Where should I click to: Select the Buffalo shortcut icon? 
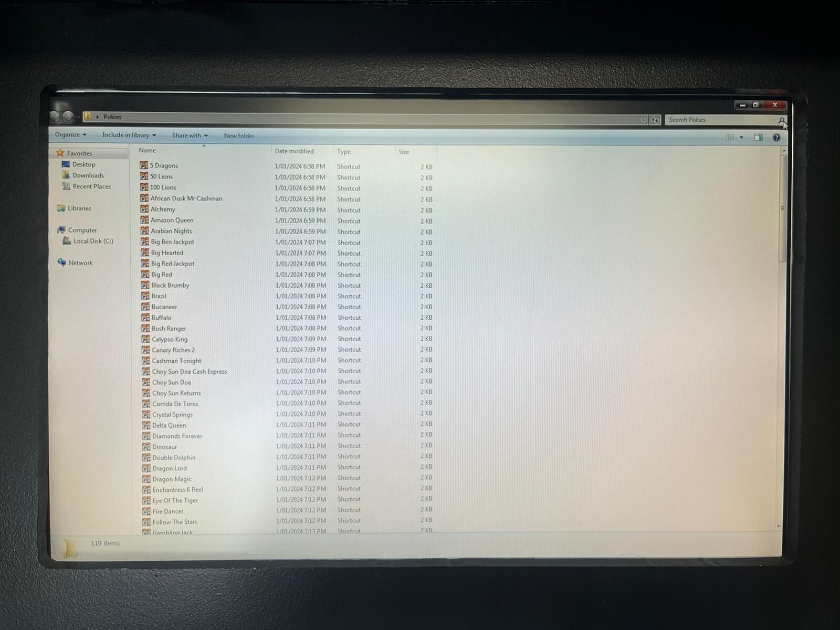[x=145, y=317]
